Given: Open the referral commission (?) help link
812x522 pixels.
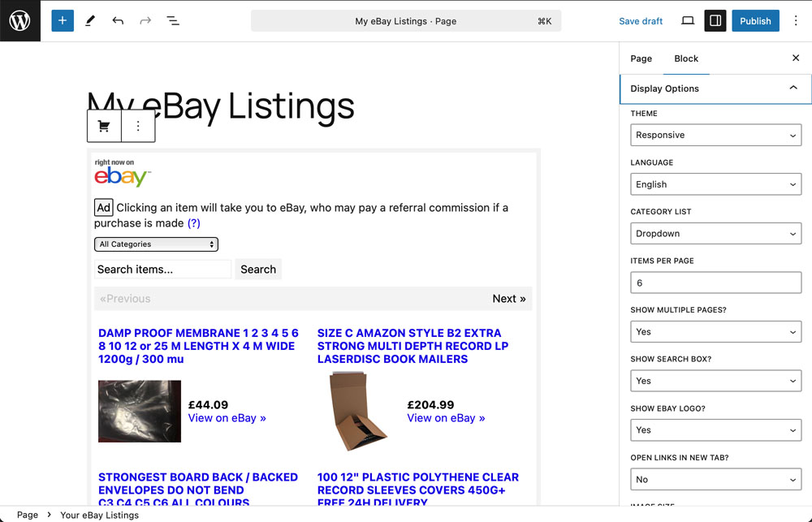Looking at the screenshot, I should tap(194, 223).
